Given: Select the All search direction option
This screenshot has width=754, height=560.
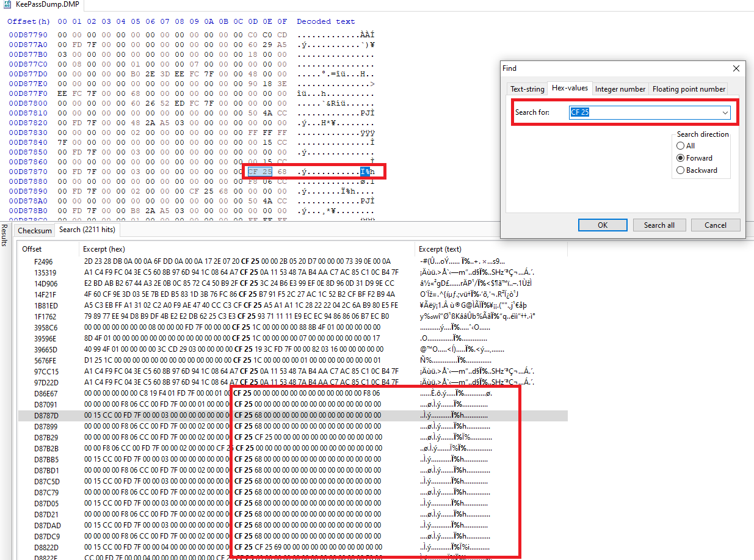Looking at the screenshot, I should coord(681,146).
